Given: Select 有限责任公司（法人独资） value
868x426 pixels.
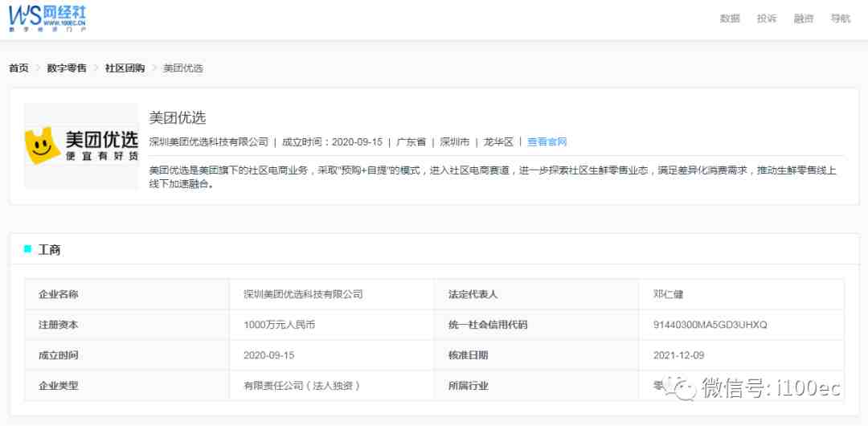Looking at the screenshot, I should click(302, 386).
